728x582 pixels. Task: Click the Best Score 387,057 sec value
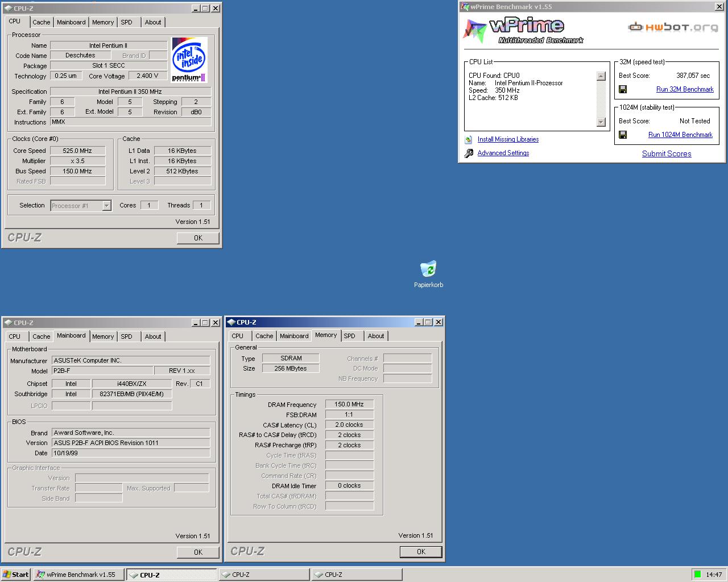click(693, 76)
